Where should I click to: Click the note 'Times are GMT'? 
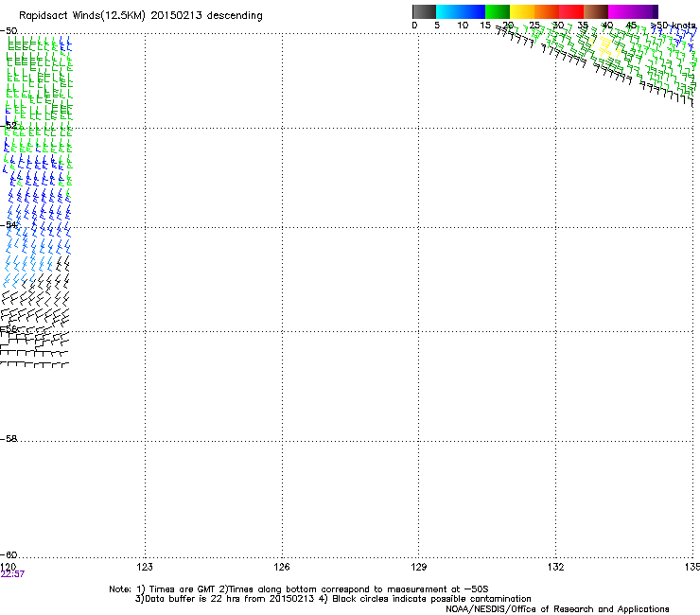[182, 589]
